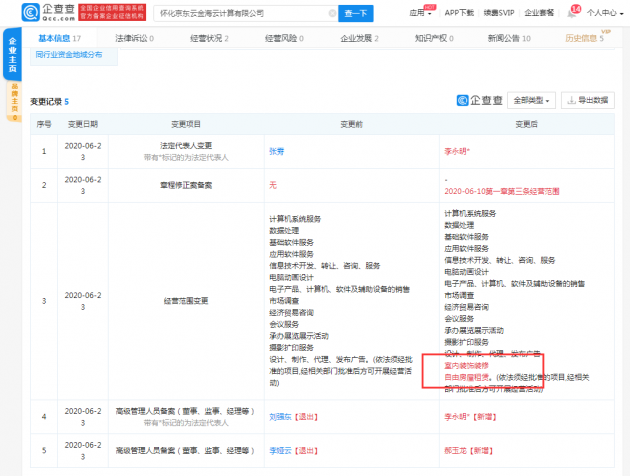The width and height of the screenshot is (630, 476).
Task: Click 自由房屋租赁 highlighted text
Action: [x=466, y=377]
